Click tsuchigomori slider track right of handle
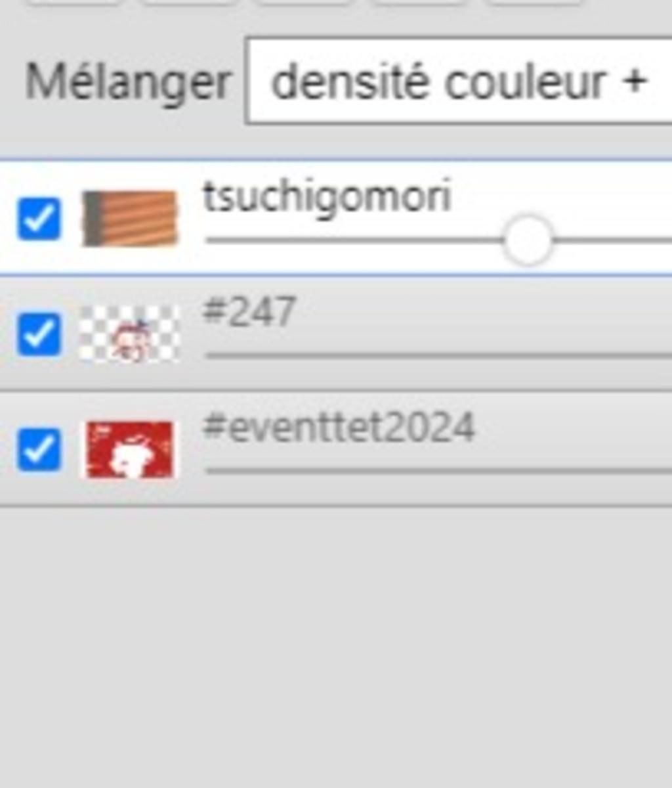The image size is (672, 788). click(x=612, y=240)
